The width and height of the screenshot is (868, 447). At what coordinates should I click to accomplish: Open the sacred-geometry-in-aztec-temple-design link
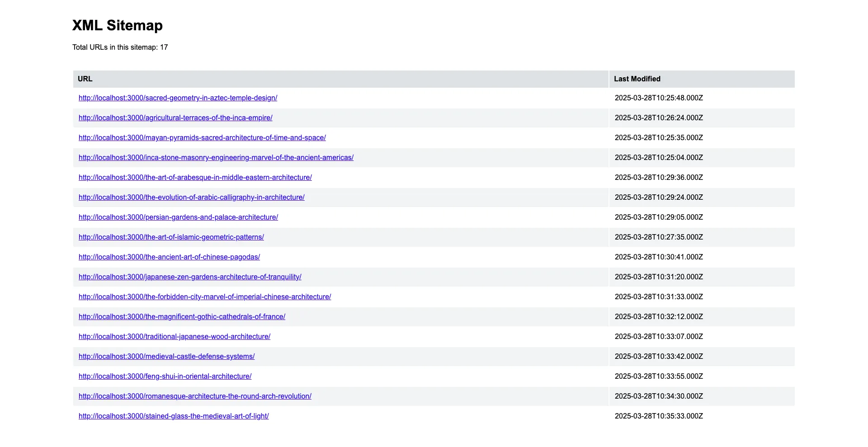[x=178, y=98]
